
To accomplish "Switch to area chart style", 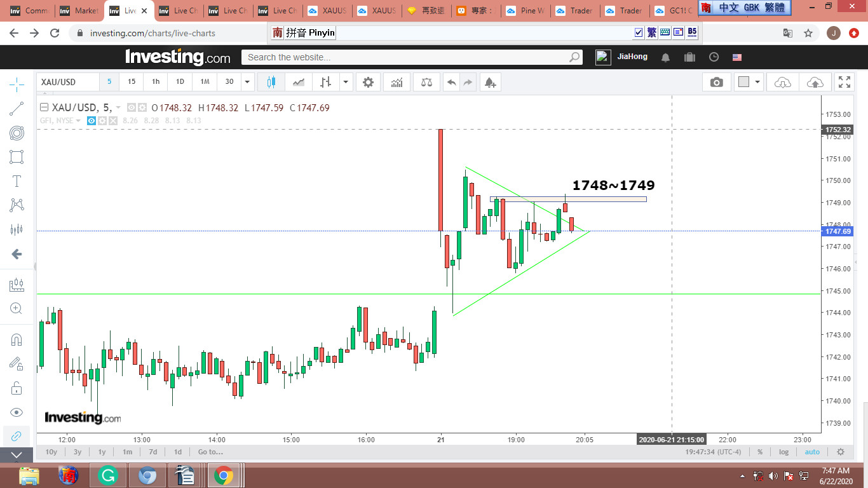I will [x=299, y=82].
